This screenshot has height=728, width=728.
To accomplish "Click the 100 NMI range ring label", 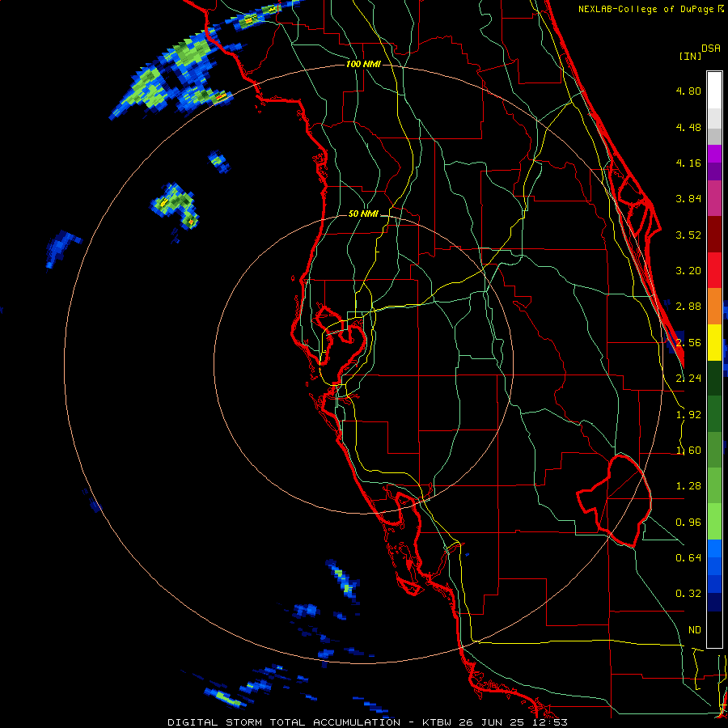I will [x=363, y=64].
